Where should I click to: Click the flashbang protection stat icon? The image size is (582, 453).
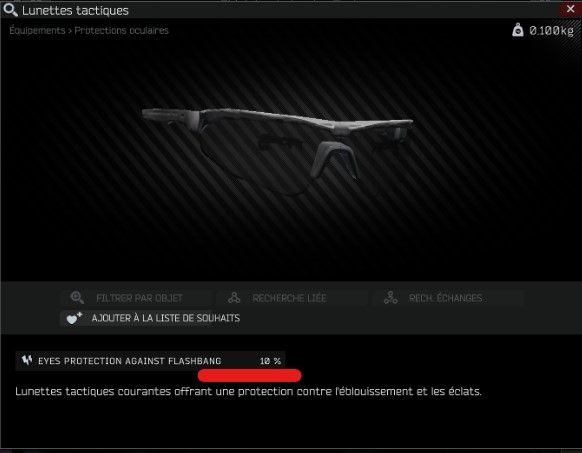(27, 360)
